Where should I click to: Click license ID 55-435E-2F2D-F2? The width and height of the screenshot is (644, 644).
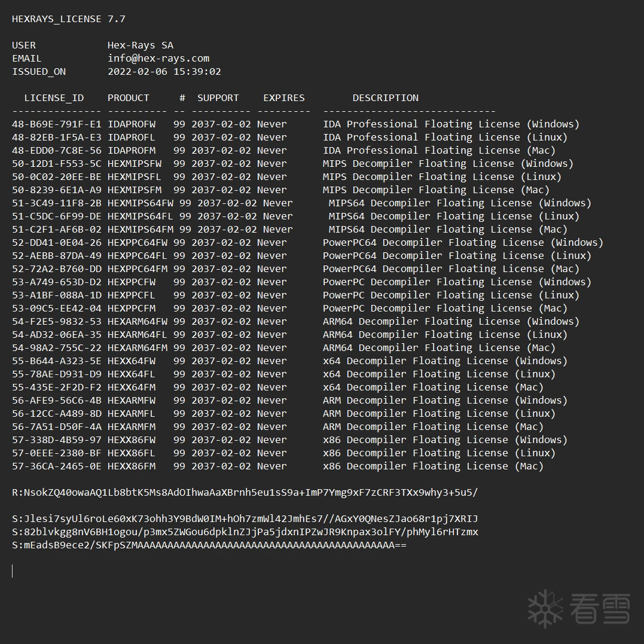57,387
